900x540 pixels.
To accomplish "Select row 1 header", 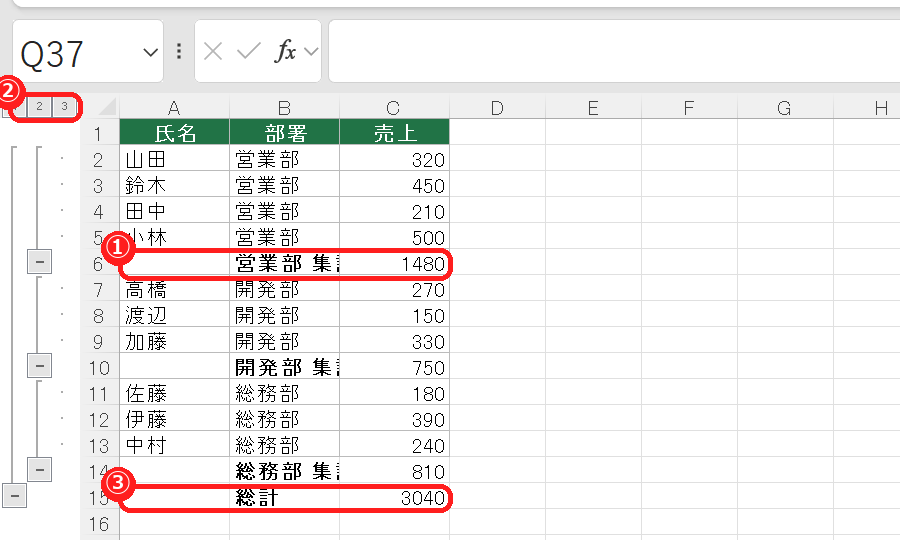I will (99, 134).
